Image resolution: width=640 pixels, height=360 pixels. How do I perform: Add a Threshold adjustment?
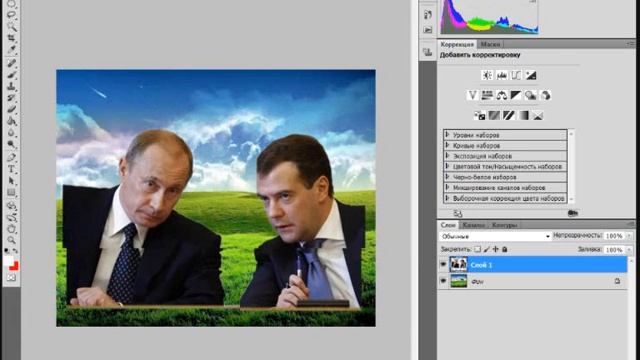[509, 116]
